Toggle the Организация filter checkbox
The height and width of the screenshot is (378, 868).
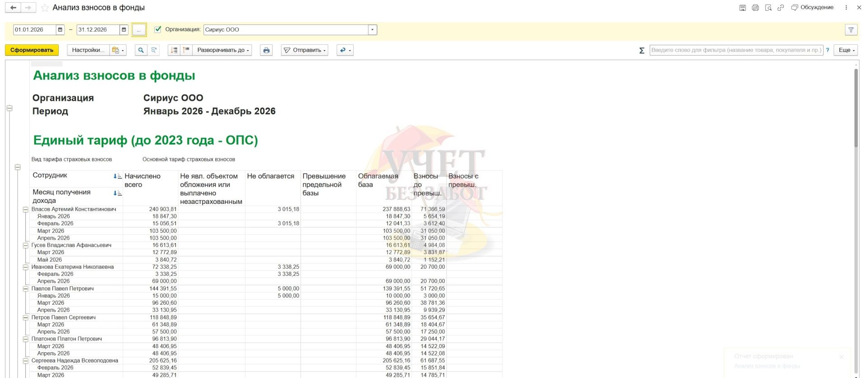(x=158, y=29)
